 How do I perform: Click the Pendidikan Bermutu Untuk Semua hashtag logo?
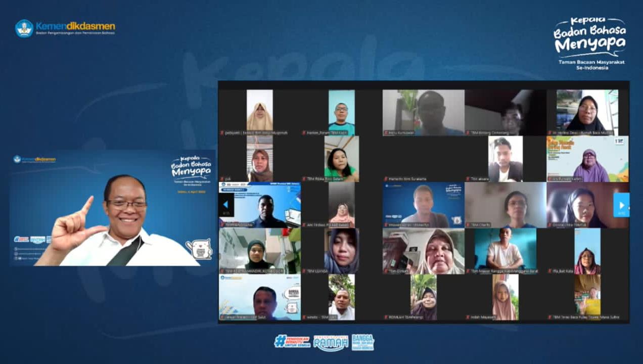tap(292, 342)
